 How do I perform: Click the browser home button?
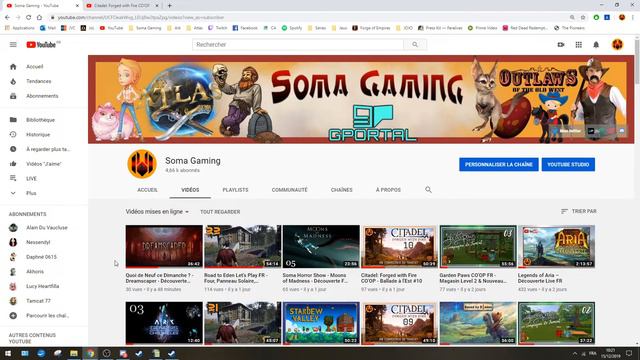point(39,18)
